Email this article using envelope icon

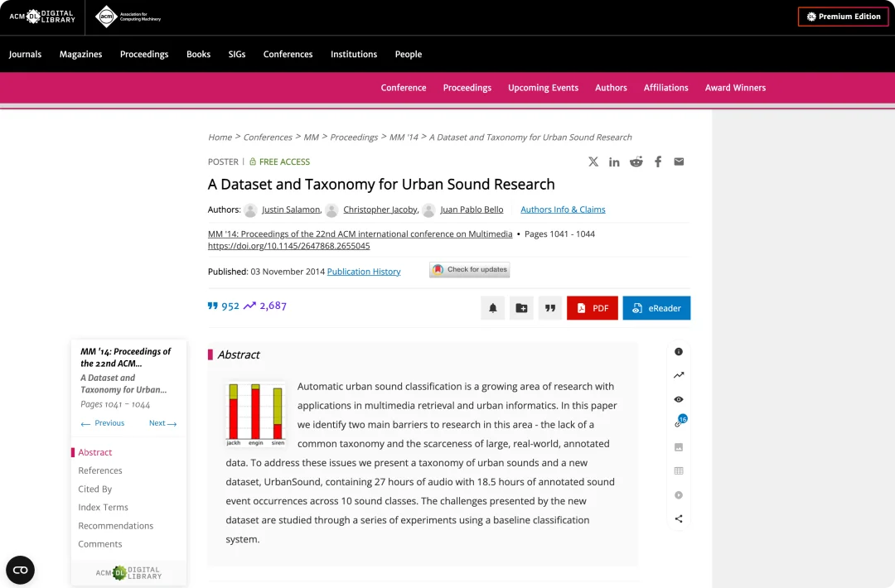679,161
